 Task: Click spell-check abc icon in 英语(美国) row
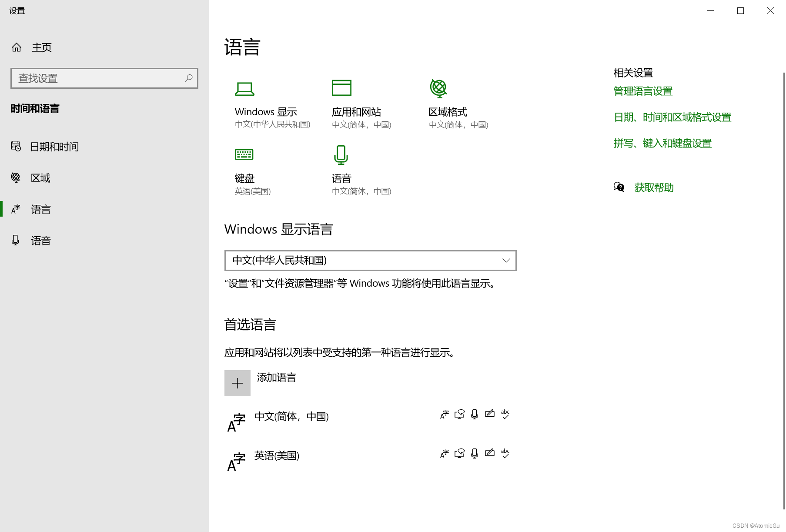505,453
